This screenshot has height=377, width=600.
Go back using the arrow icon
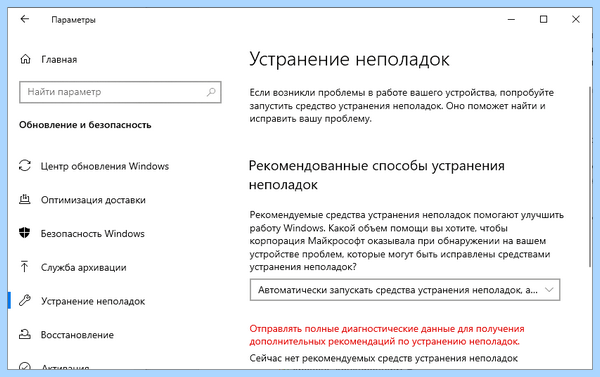coord(25,19)
